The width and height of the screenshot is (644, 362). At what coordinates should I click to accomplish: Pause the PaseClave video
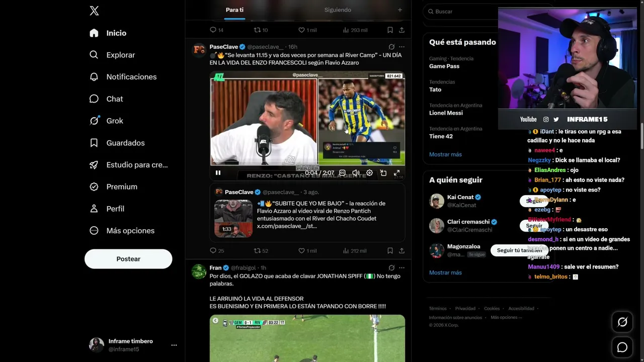[x=218, y=173]
